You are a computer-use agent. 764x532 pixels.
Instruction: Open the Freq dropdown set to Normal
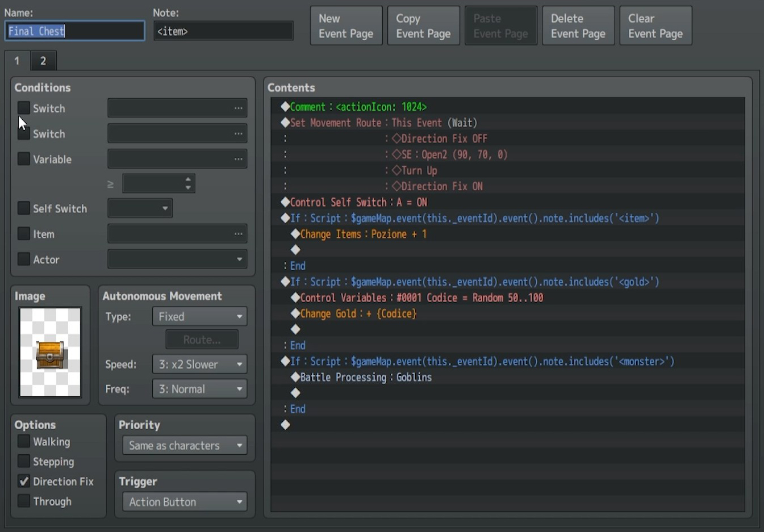(199, 389)
